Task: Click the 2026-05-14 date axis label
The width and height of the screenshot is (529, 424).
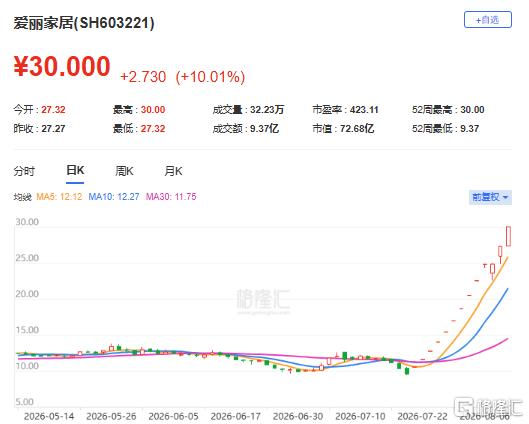Action: point(49,416)
